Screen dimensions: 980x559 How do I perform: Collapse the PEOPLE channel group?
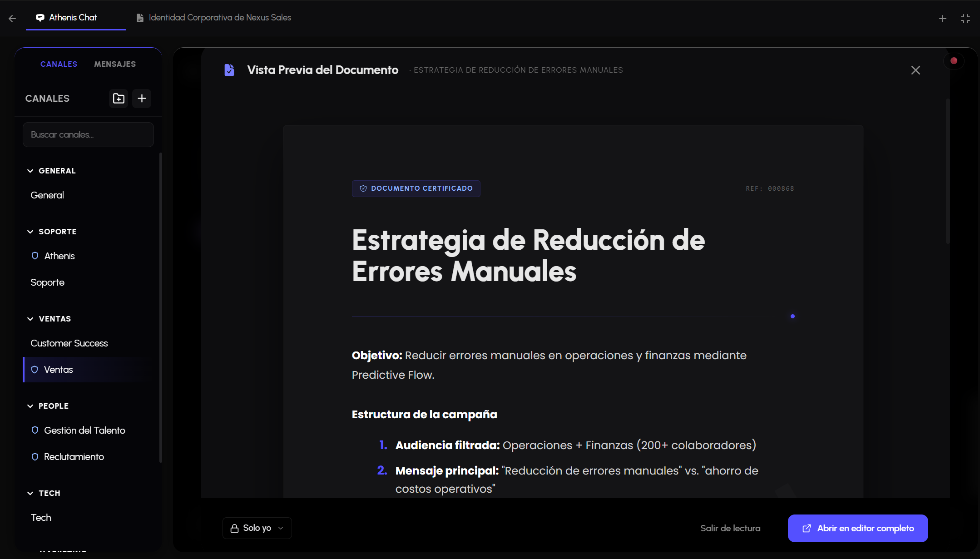click(x=30, y=406)
